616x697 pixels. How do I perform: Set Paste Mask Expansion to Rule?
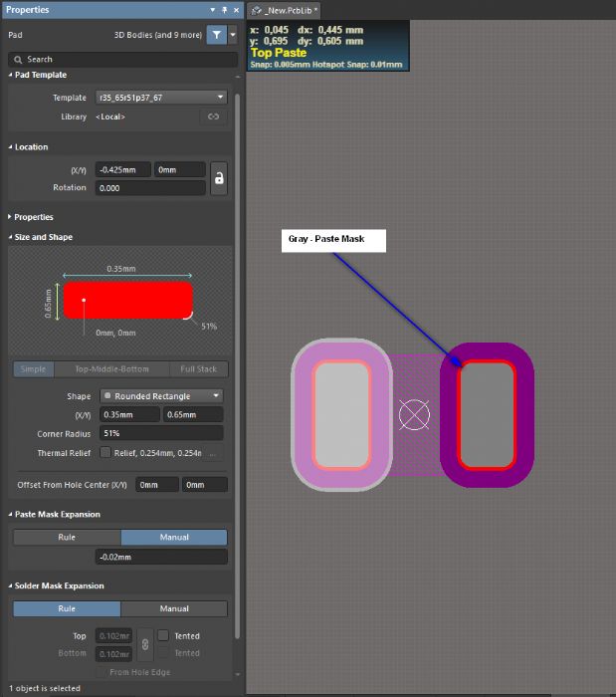pos(67,538)
